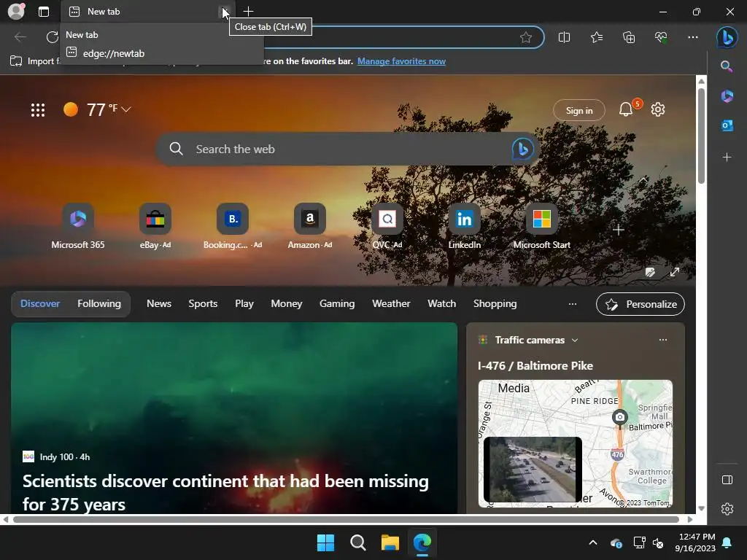Image resolution: width=747 pixels, height=560 pixels.
Task: Open sidebar settings gear
Action: pyautogui.click(x=727, y=509)
